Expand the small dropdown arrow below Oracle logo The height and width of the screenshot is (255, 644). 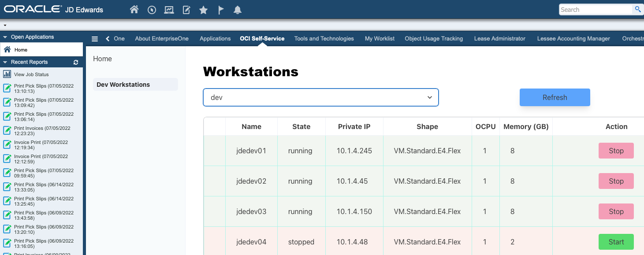click(x=4, y=26)
